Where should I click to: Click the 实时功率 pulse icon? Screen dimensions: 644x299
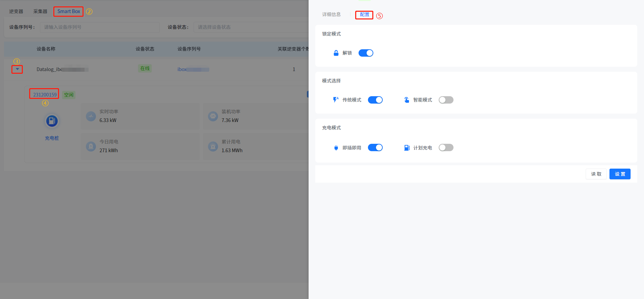[91, 116]
